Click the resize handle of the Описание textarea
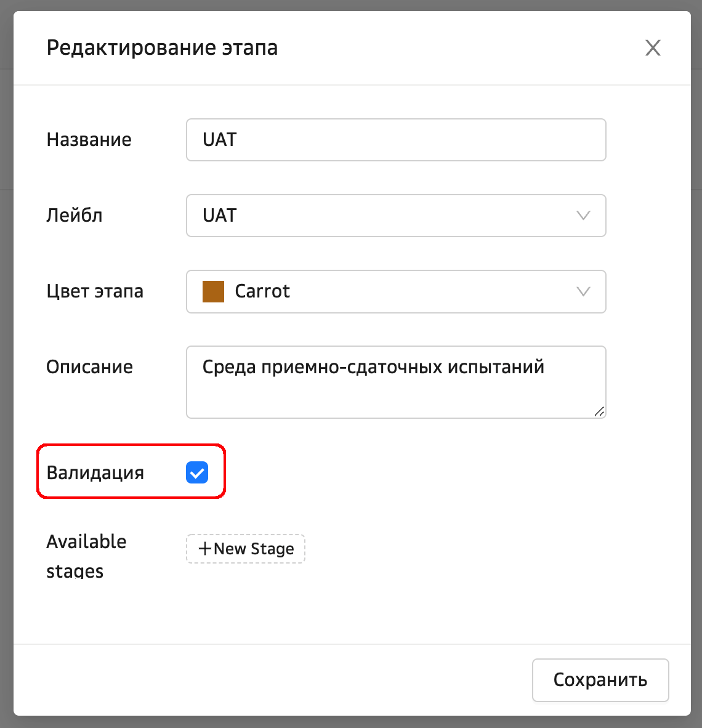The image size is (702, 728). (x=599, y=411)
